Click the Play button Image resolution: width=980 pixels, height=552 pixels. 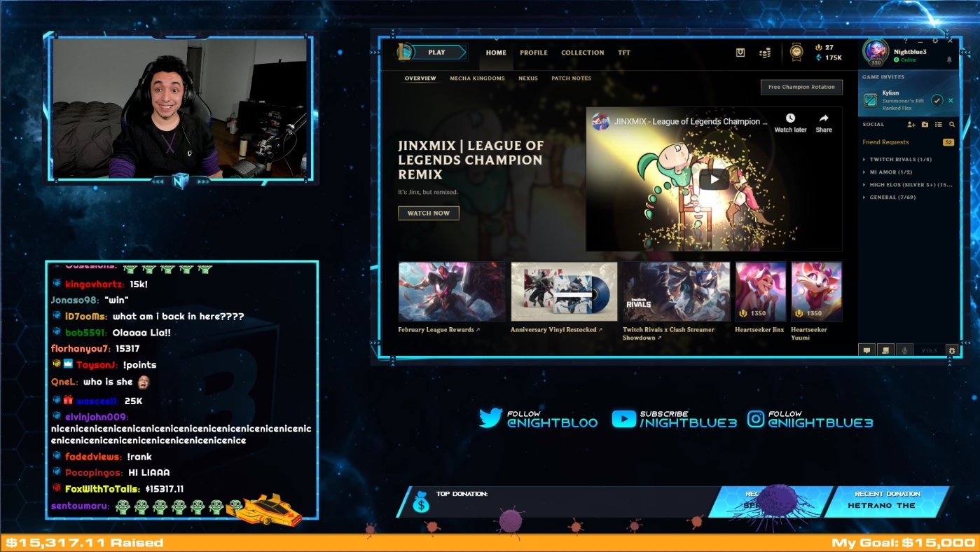tap(439, 52)
